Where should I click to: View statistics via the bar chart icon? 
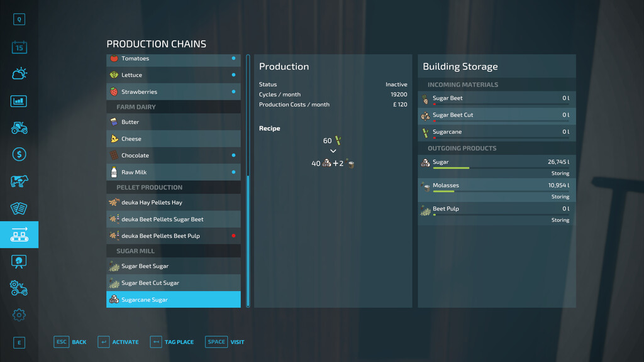(19, 100)
